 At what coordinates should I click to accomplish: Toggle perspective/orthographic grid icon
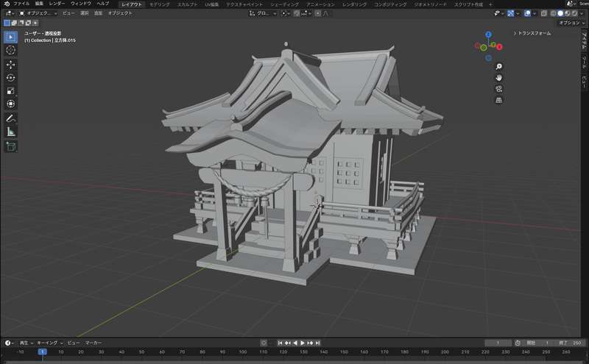[x=498, y=99]
